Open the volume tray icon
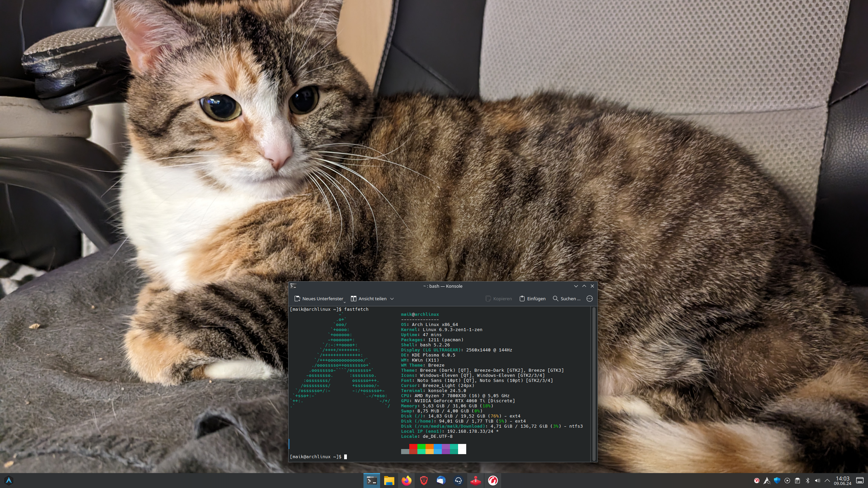The height and width of the screenshot is (488, 868). 817,481
